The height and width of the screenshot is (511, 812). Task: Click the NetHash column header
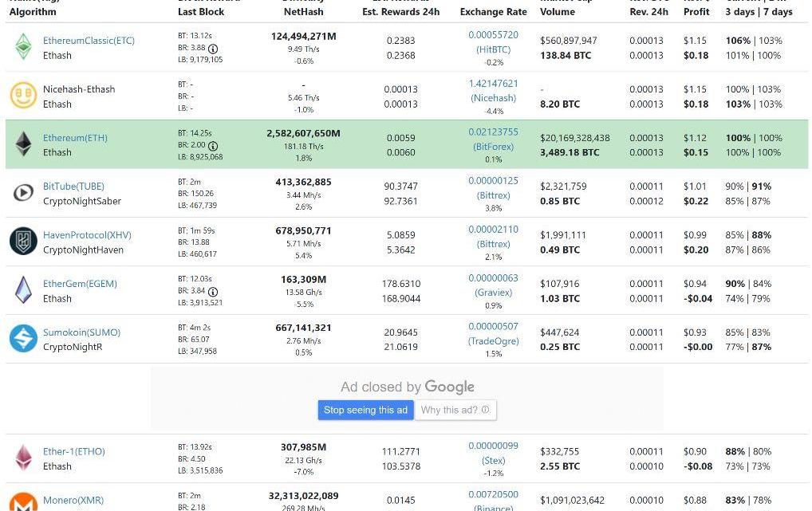click(x=303, y=11)
